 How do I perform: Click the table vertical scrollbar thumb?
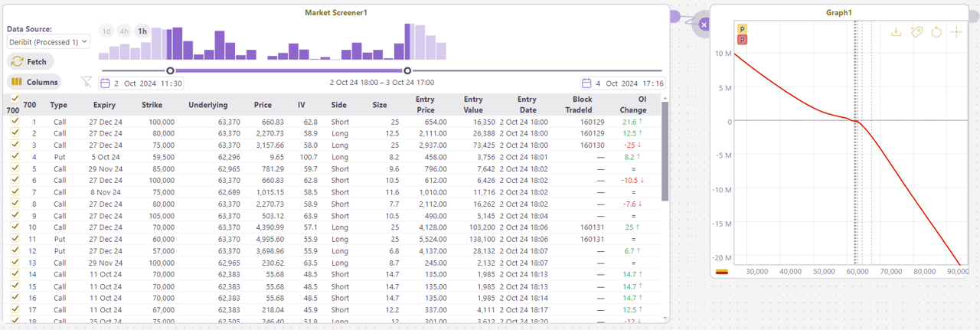tap(665, 151)
